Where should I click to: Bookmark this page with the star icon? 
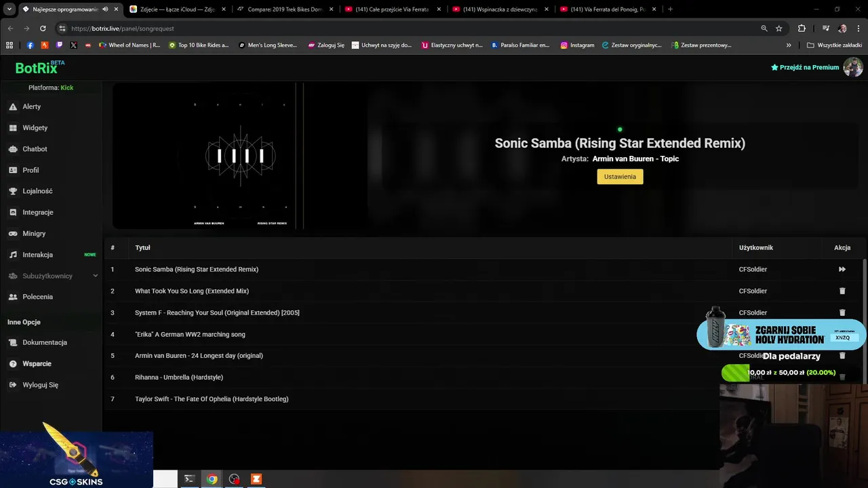pyautogui.click(x=779, y=28)
